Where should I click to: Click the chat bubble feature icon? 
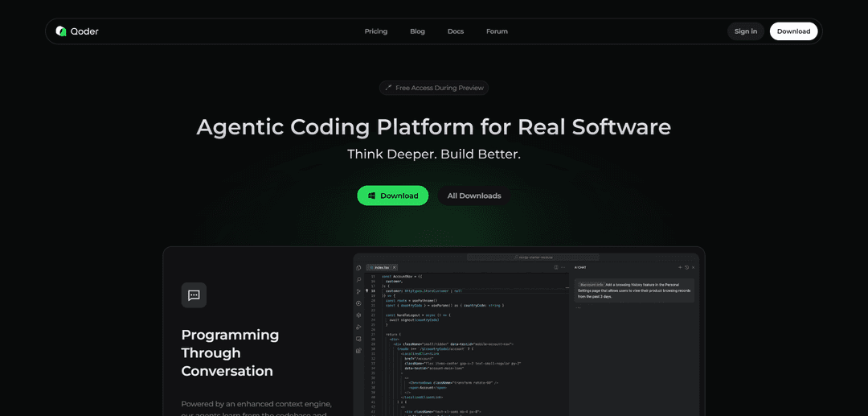tap(194, 295)
